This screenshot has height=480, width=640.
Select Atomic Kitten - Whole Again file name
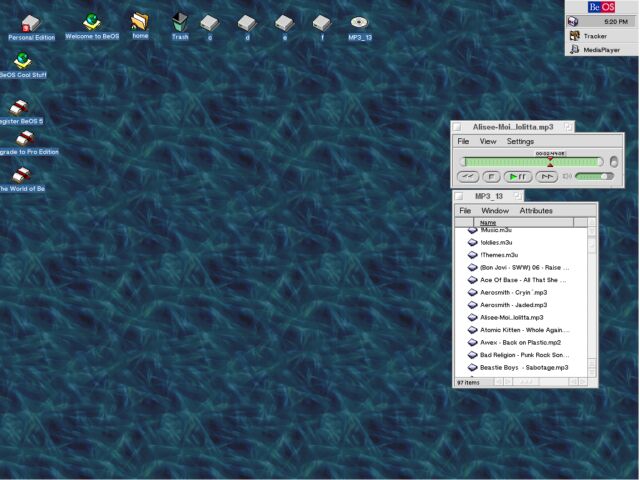tap(524, 330)
